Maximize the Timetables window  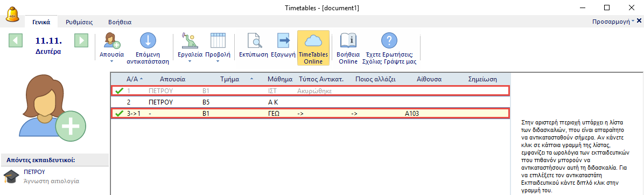click(607, 8)
